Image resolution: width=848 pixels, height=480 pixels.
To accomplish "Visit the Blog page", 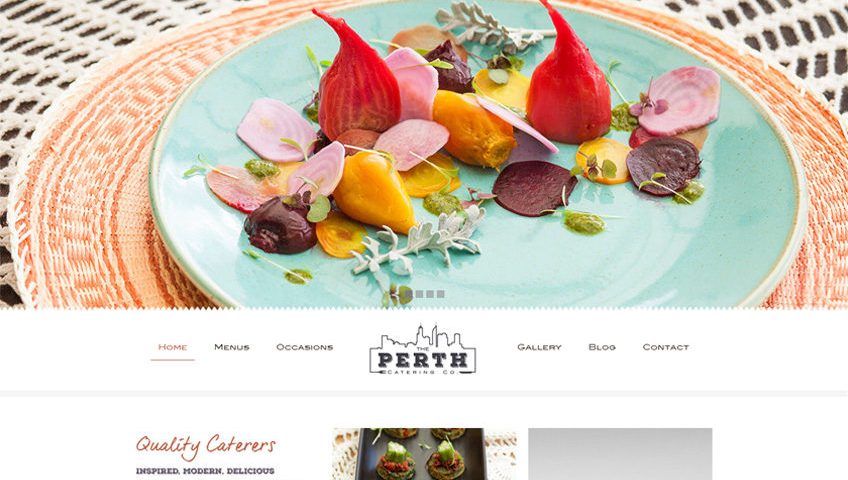I will coord(602,347).
